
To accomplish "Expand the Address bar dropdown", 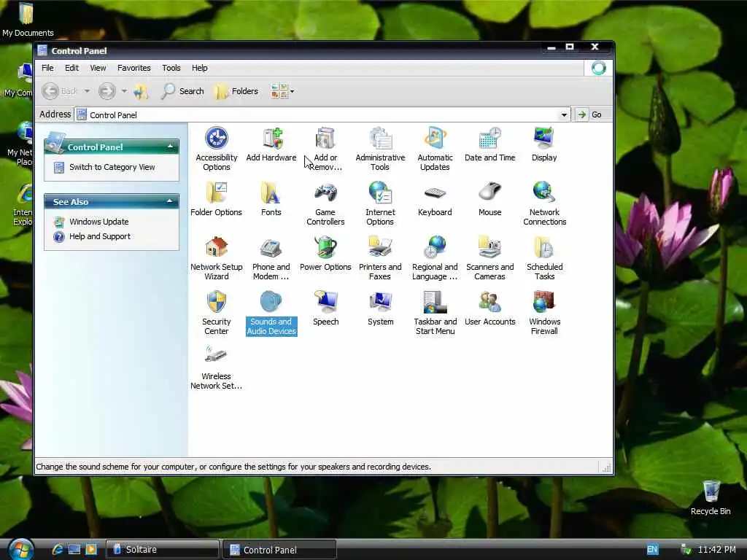I will (564, 114).
